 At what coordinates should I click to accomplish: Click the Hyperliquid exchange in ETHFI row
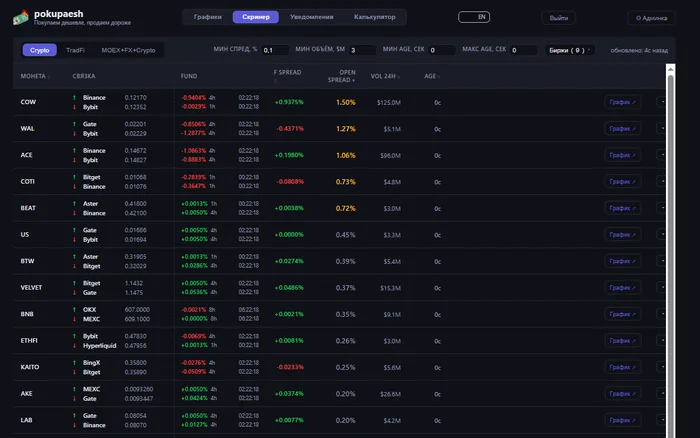[100, 346]
